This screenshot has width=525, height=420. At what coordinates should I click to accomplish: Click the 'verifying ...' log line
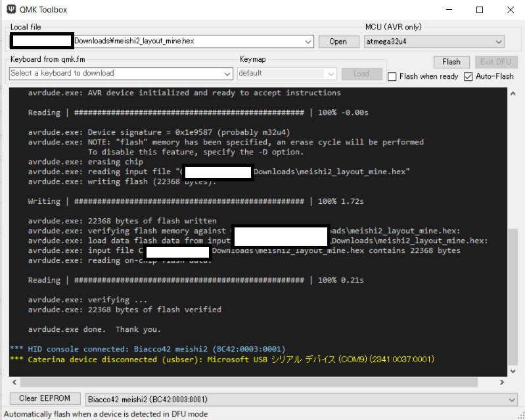tap(87, 300)
